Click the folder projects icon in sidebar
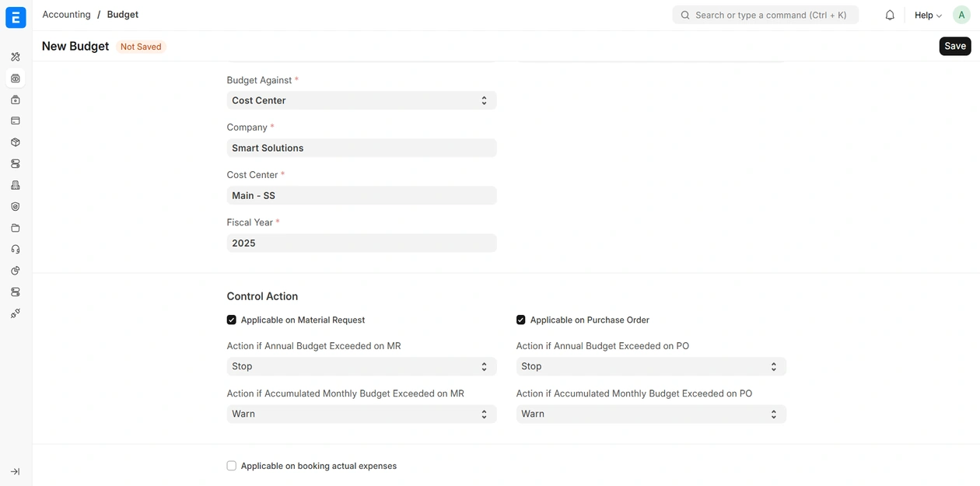 (16, 228)
